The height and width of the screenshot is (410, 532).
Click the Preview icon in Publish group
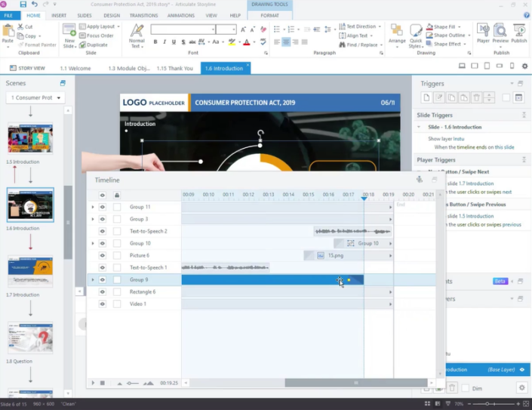click(501, 32)
